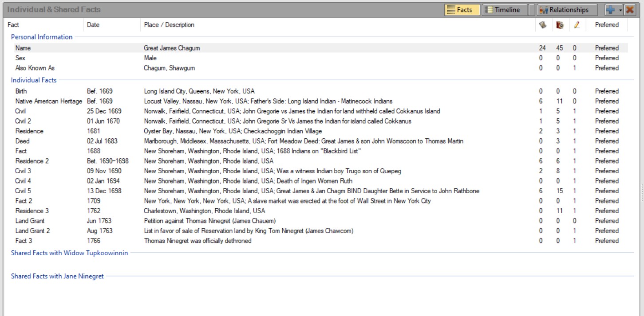644x316 pixels.
Task: Click the Place / Description column header
Action: pyautogui.click(x=169, y=25)
